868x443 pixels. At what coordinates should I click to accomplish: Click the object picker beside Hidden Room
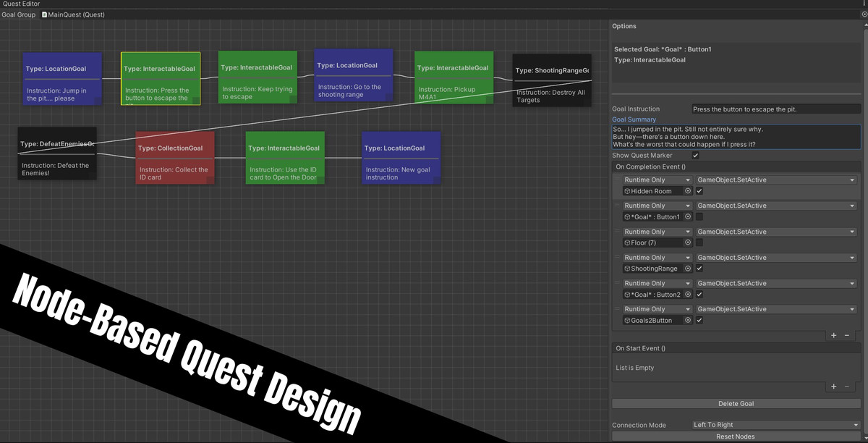click(688, 191)
